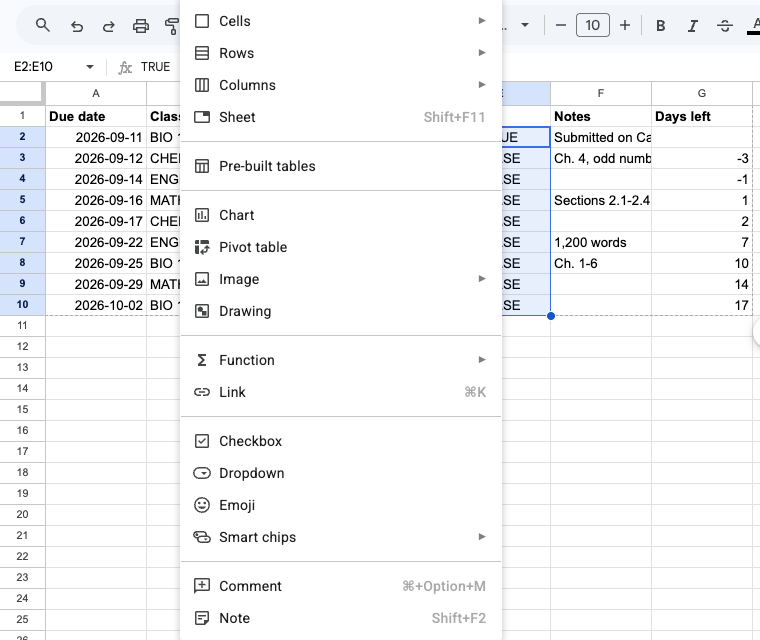Screen dimensions: 760x640
Task: Select column G header
Action: 701,93
